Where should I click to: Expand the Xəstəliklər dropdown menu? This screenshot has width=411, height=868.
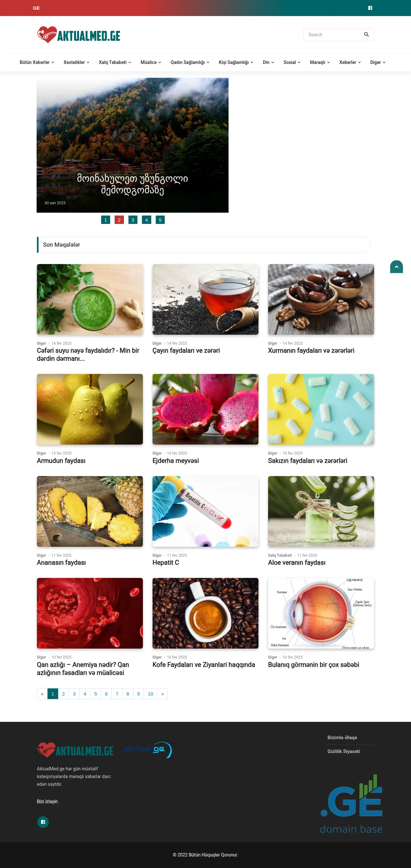[76, 62]
